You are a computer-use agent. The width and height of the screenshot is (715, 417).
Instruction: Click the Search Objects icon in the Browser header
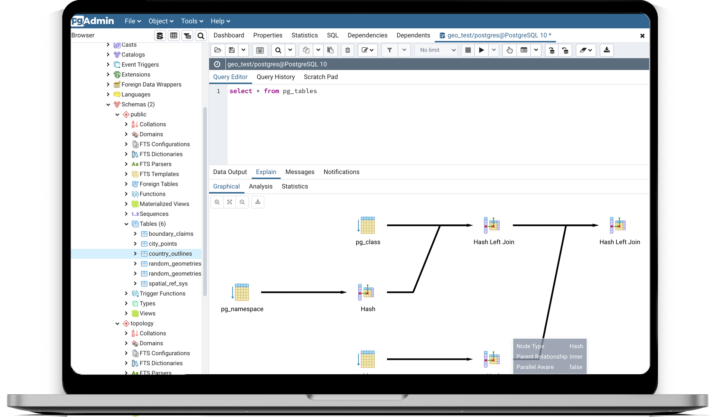[x=201, y=36]
